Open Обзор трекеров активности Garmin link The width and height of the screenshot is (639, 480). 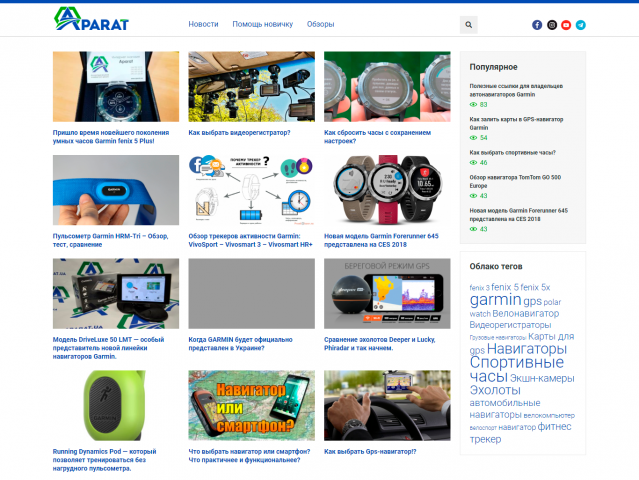pos(250,240)
